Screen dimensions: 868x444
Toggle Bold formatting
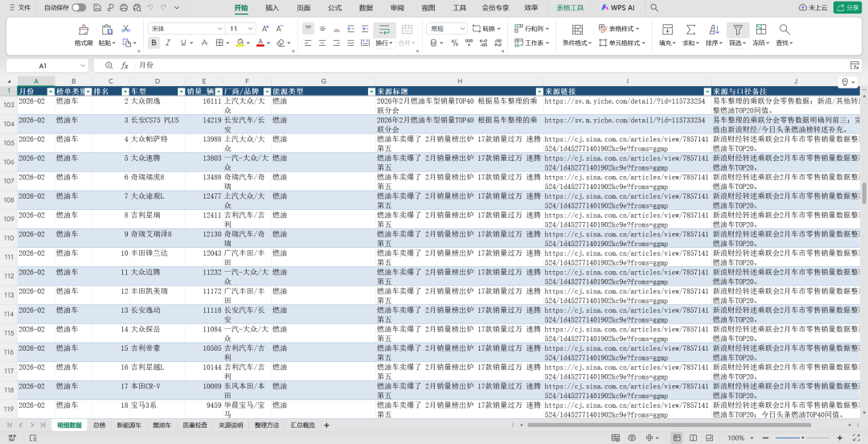coord(154,43)
